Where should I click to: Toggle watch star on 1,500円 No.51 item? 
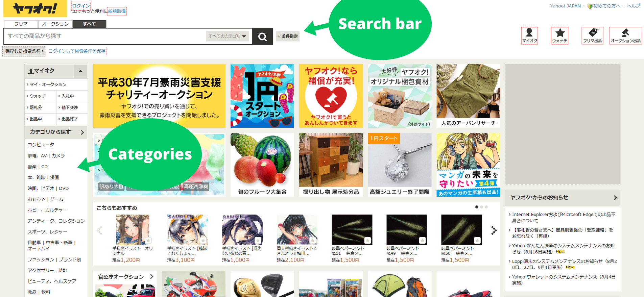(x=367, y=241)
